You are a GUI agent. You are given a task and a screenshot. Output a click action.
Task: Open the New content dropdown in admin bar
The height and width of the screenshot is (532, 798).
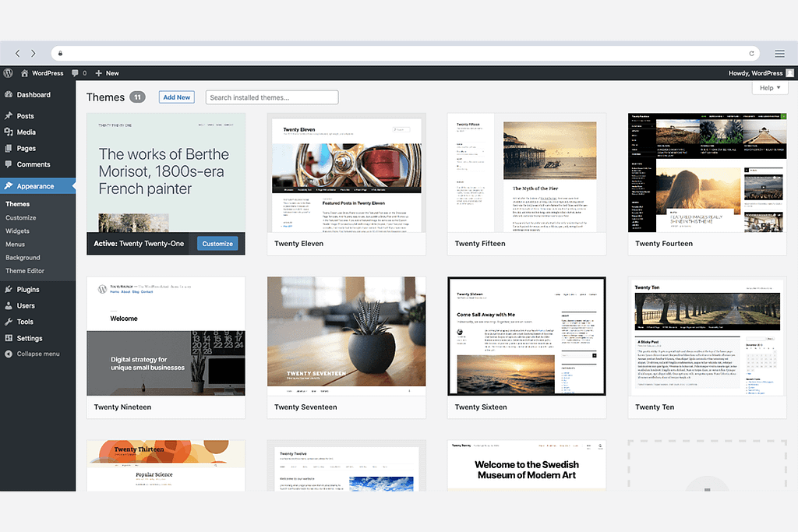pyautogui.click(x=107, y=73)
